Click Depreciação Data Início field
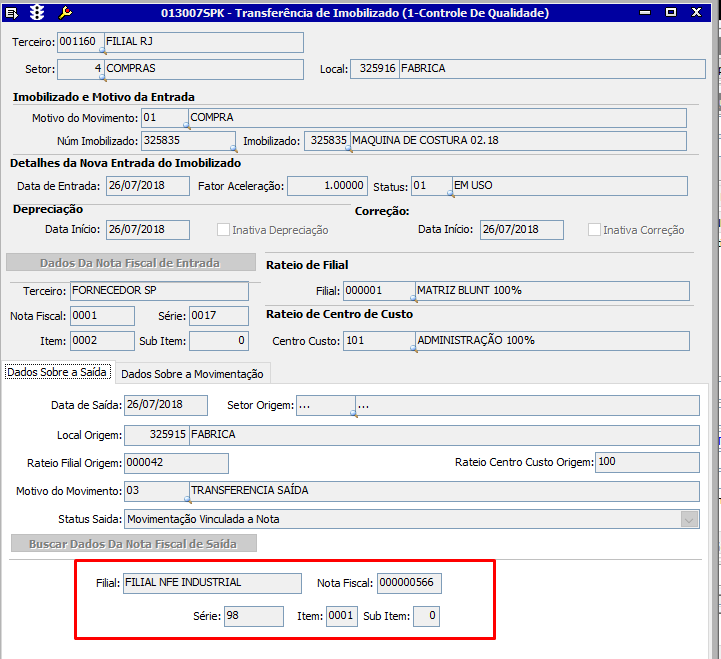This screenshot has height=659, width=721. 148,229
